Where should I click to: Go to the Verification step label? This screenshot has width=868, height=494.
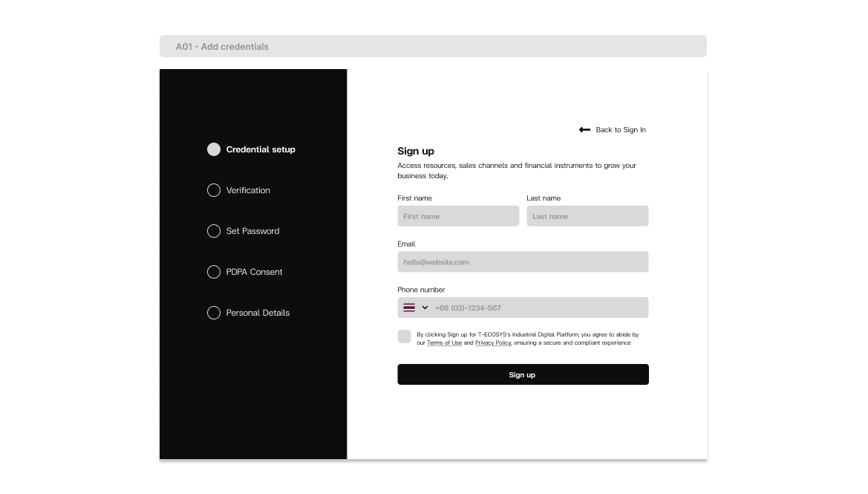(x=248, y=190)
